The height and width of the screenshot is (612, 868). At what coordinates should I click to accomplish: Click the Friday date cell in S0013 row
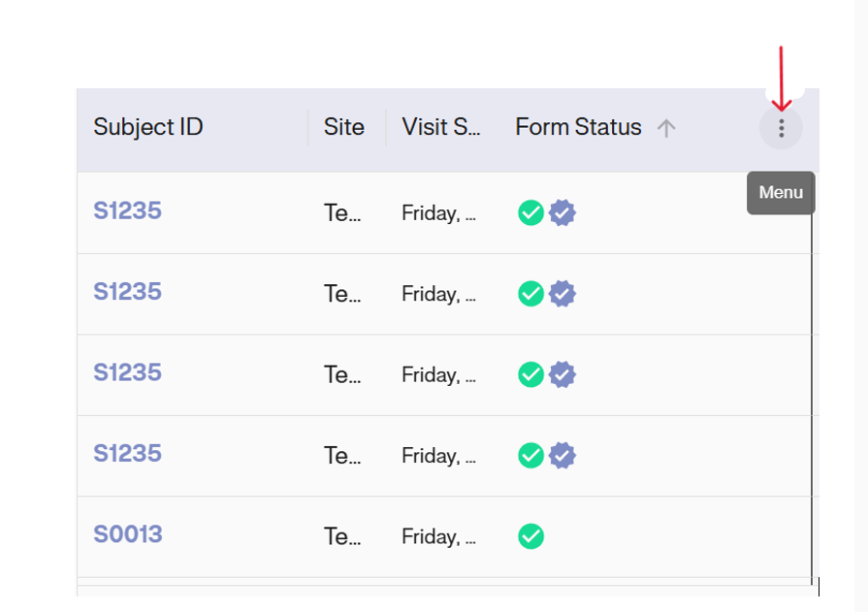click(x=438, y=536)
